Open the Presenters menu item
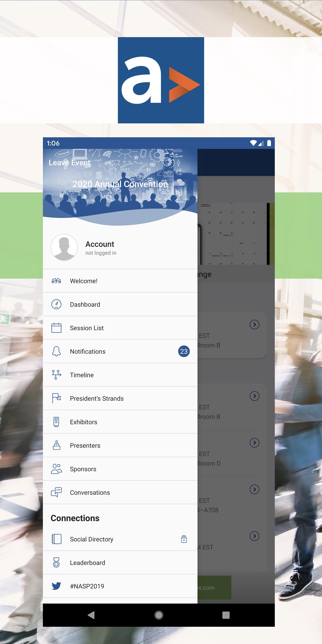This screenshot has height=644, width=322. (x=120, y=445)
